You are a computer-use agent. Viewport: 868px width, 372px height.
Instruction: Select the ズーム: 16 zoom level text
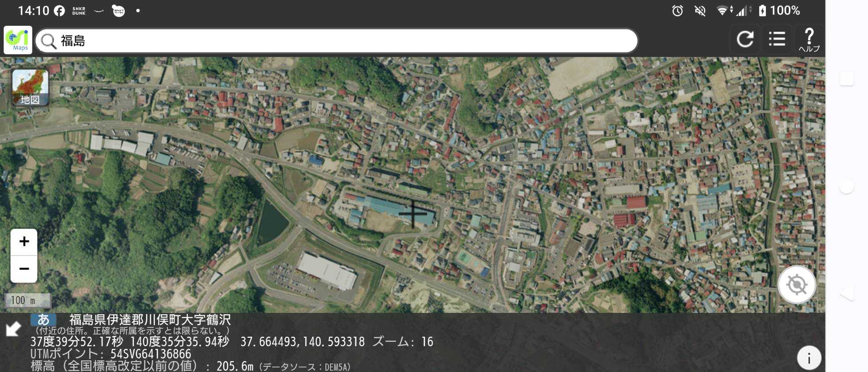coord(403,341)
